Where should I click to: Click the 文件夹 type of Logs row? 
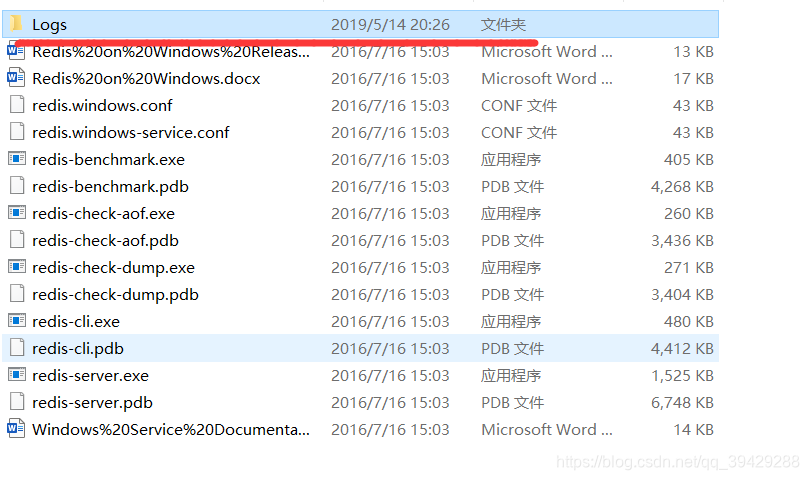coord(503,25)
